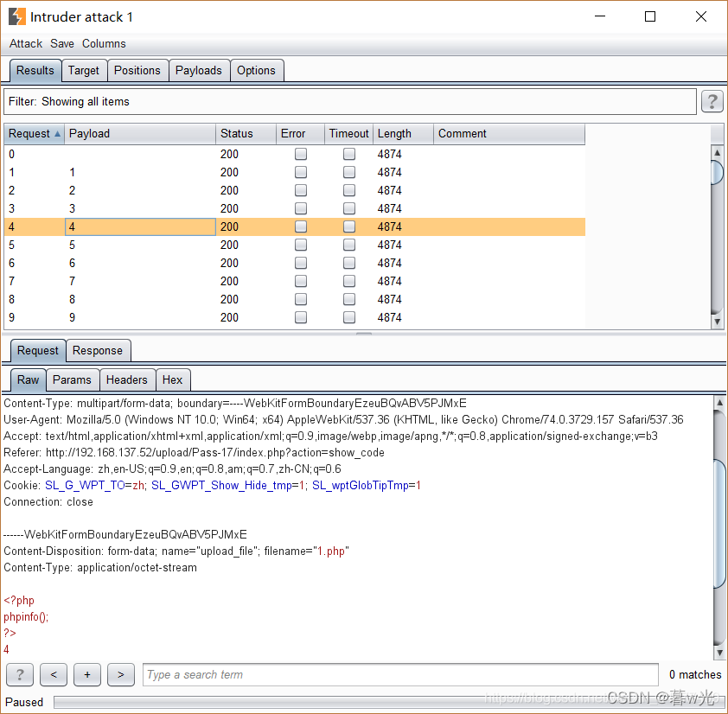Click the highlighted payload 4 cell

(x=140, y=226)
